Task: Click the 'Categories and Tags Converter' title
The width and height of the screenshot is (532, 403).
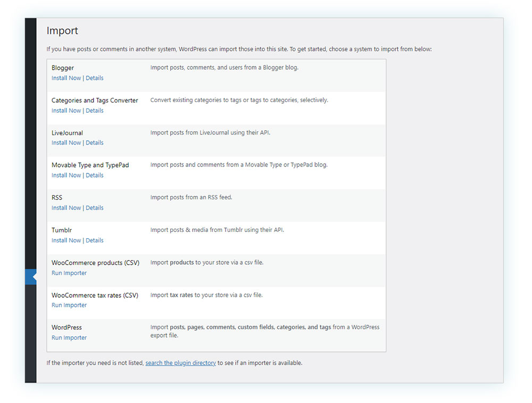Action: (x=95, y=100)
